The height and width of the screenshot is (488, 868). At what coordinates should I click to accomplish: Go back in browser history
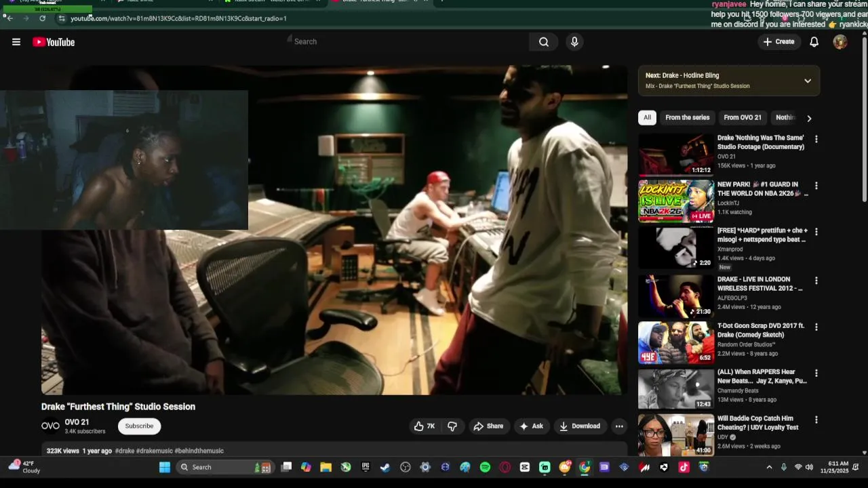[x=9, y=18]
